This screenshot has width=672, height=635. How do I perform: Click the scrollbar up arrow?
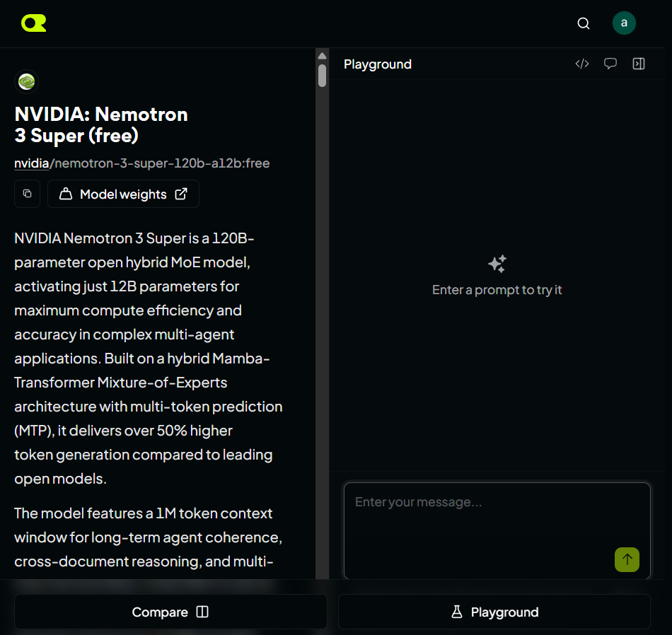[323, 56]
